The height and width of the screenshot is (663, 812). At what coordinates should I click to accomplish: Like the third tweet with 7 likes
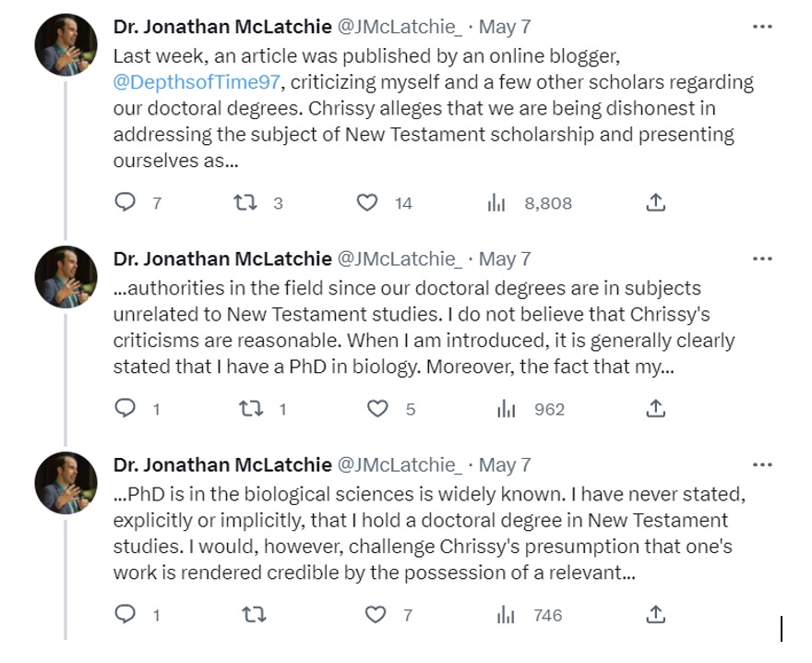coord(376,614)
